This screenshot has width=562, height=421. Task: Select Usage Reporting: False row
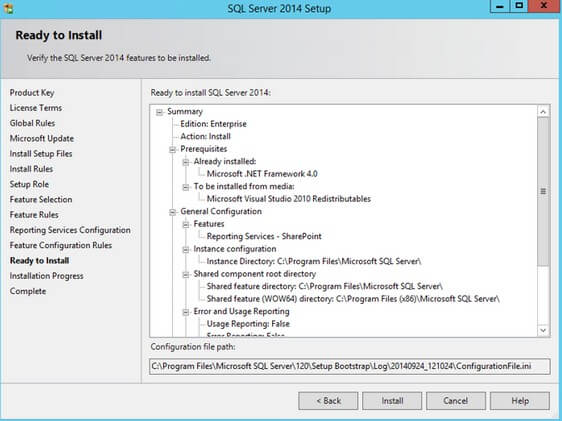248,324
